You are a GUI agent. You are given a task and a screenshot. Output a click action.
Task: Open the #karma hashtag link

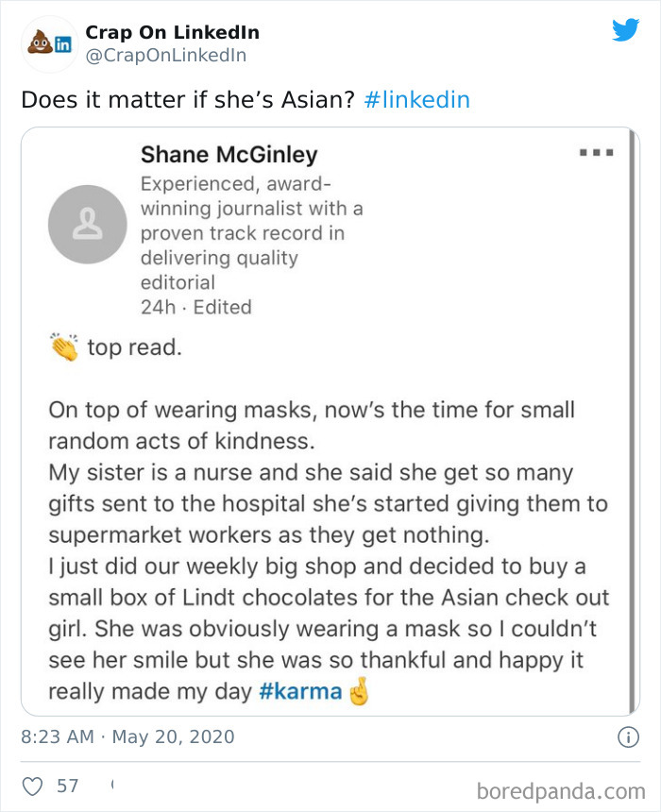coord(300,691)
